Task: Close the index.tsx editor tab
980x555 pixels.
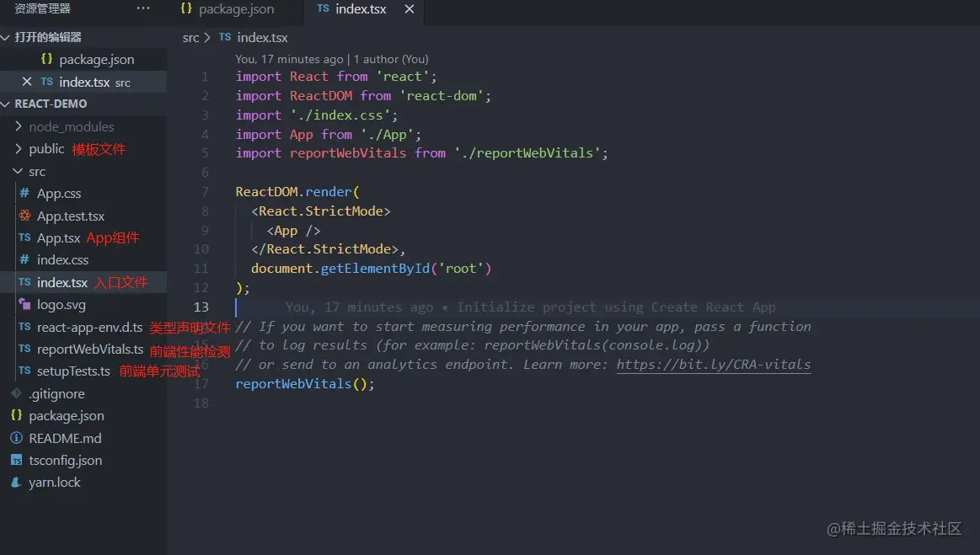Action: 410,9
